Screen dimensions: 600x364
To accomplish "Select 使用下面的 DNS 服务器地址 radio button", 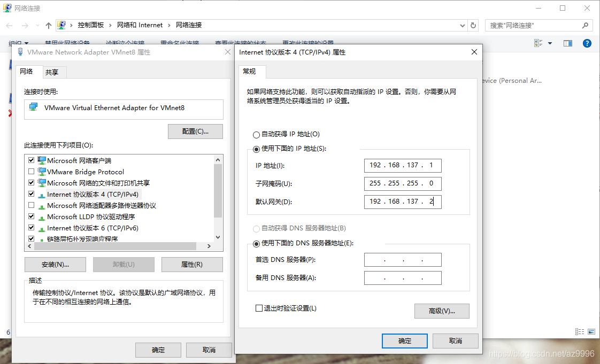I will pyautogui.click(x=256, y=244).
